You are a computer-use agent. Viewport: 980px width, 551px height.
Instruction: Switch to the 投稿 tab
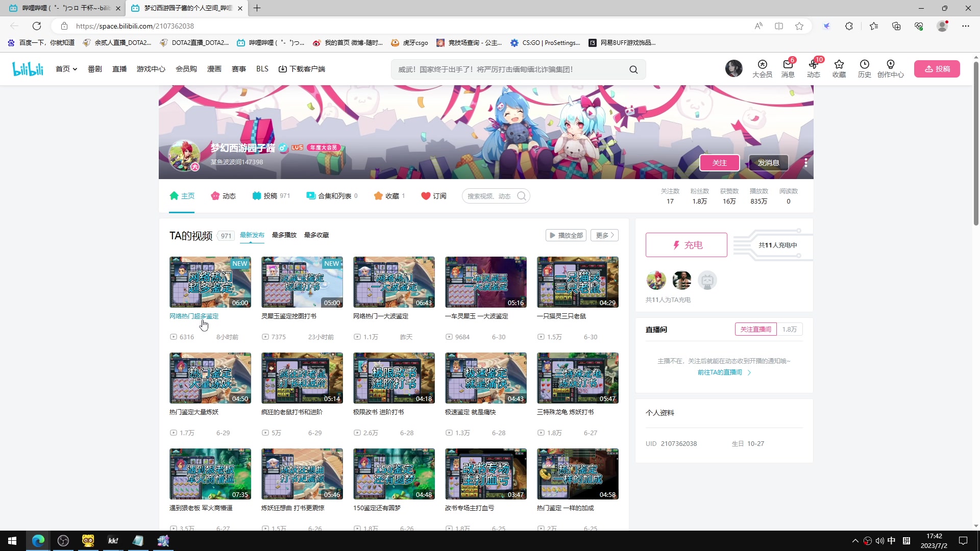click(271, 196)
